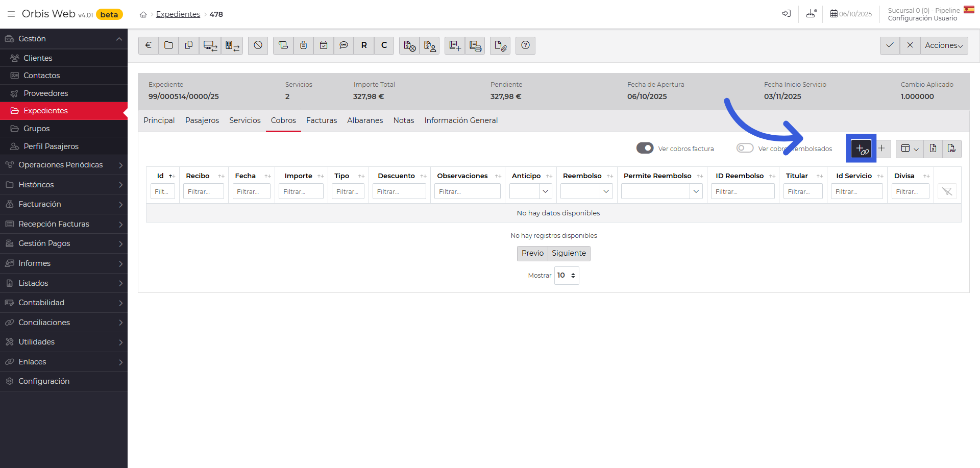
Task: Export the cobros table to PDF
Action: (x=951, y=149)
